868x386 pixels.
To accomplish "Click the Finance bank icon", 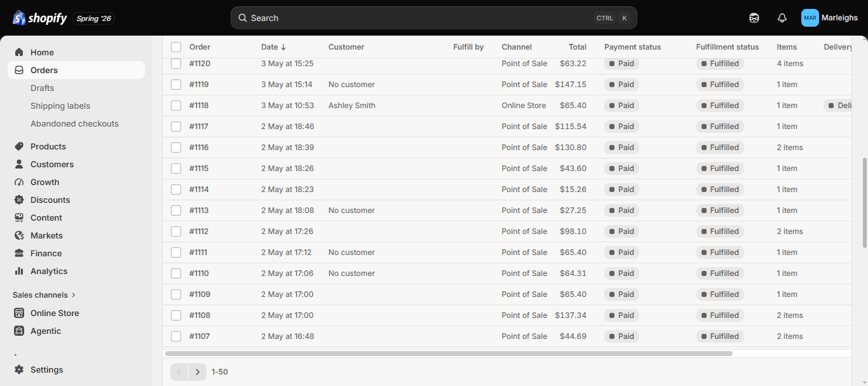I will [19, 253].
